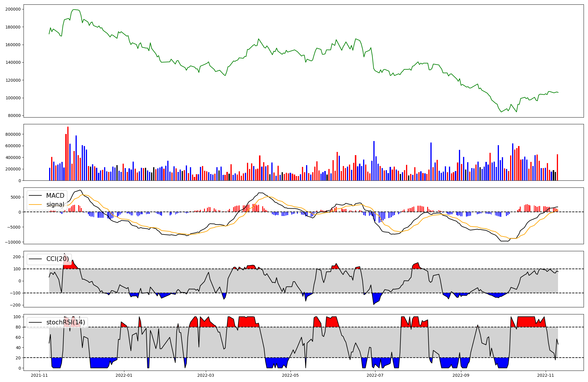Click the signal legend label

[55, 205]
